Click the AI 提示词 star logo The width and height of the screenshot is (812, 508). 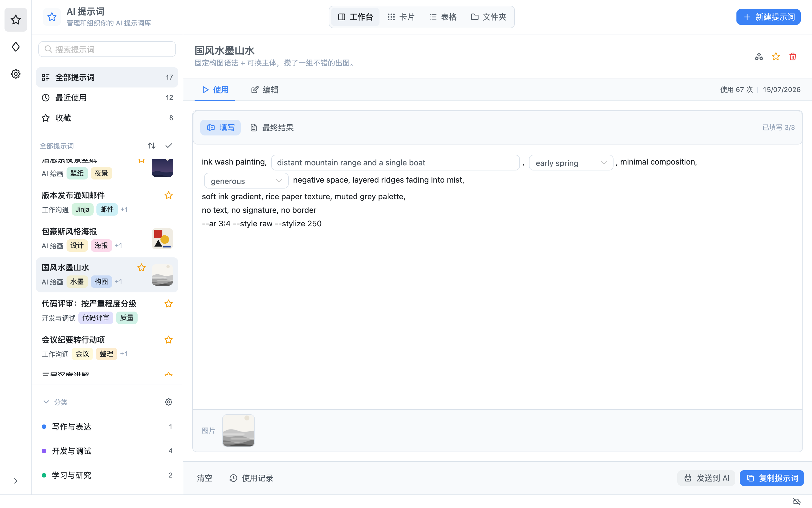click(52, 17)
